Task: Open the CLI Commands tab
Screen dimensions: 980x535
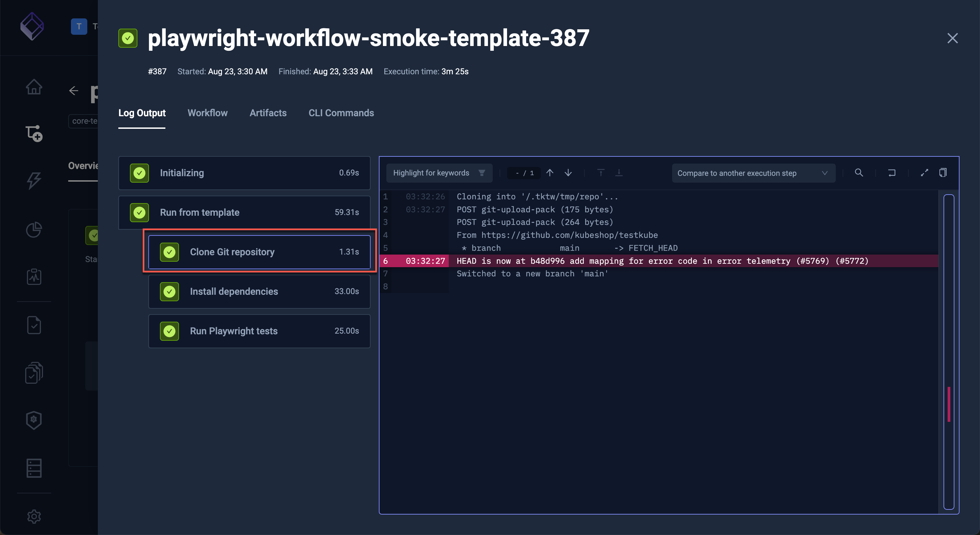Action: (341, 113)
